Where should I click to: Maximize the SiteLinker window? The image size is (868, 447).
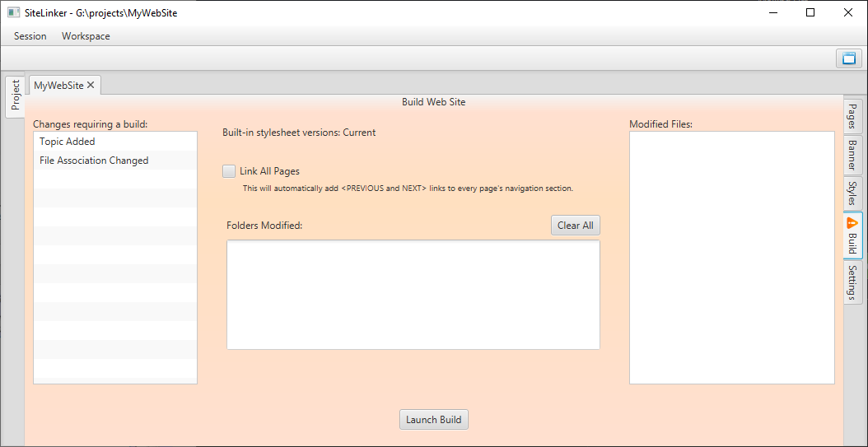click(x=810, y=13)
